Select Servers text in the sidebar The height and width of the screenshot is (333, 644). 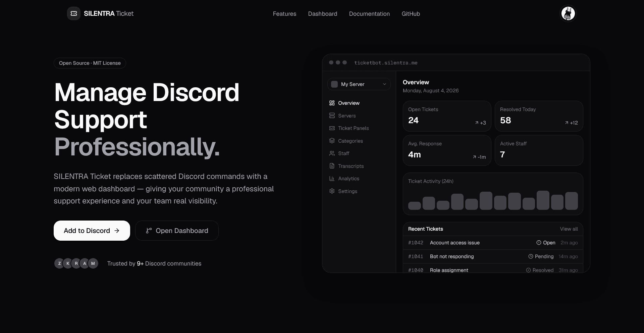click(347, 116)
